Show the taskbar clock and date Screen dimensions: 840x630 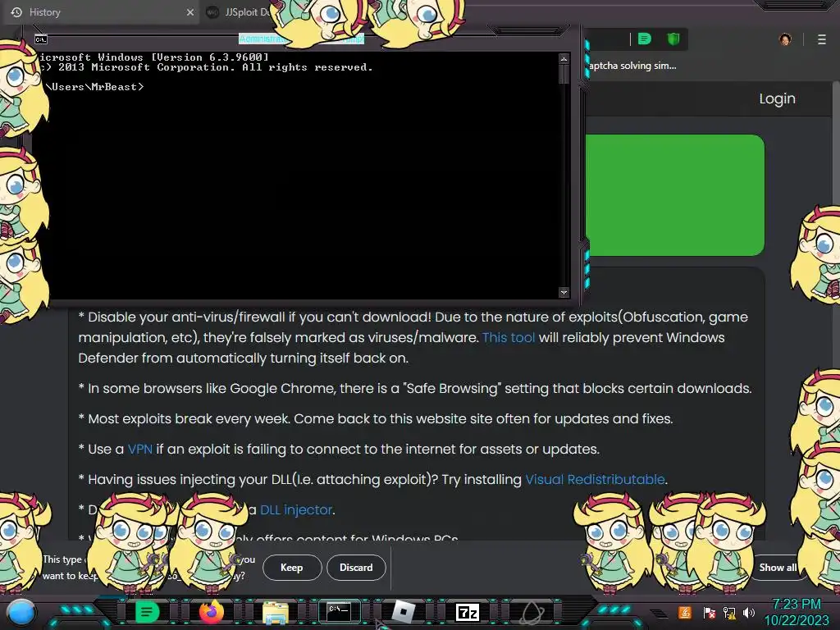797,612
